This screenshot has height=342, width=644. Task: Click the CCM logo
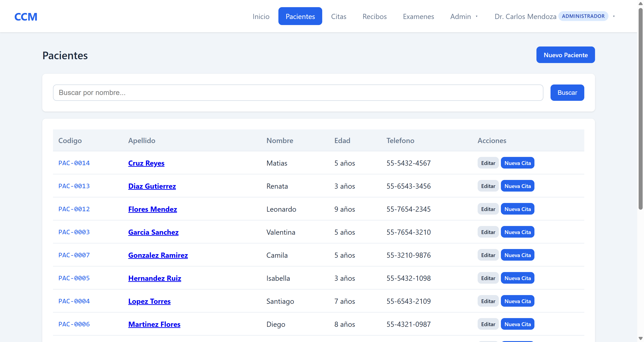click(26, 17)
